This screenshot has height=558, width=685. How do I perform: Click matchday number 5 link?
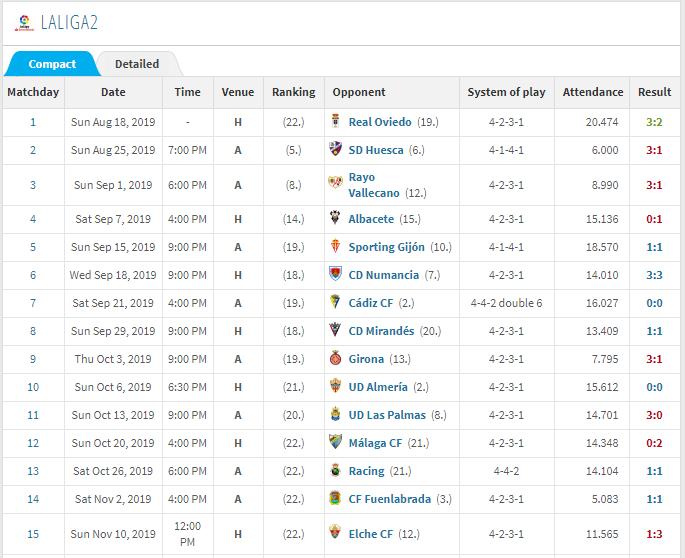[33, 247]
